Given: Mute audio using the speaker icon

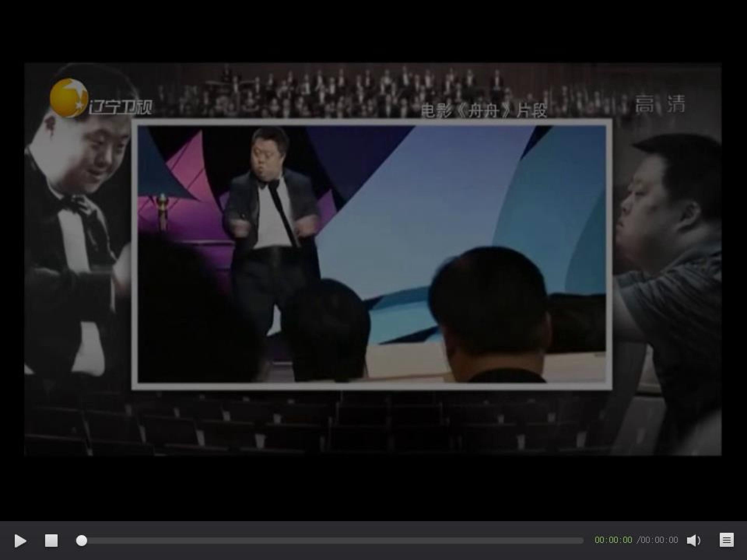Looking at the screenshot, I should tap(694, 540).
